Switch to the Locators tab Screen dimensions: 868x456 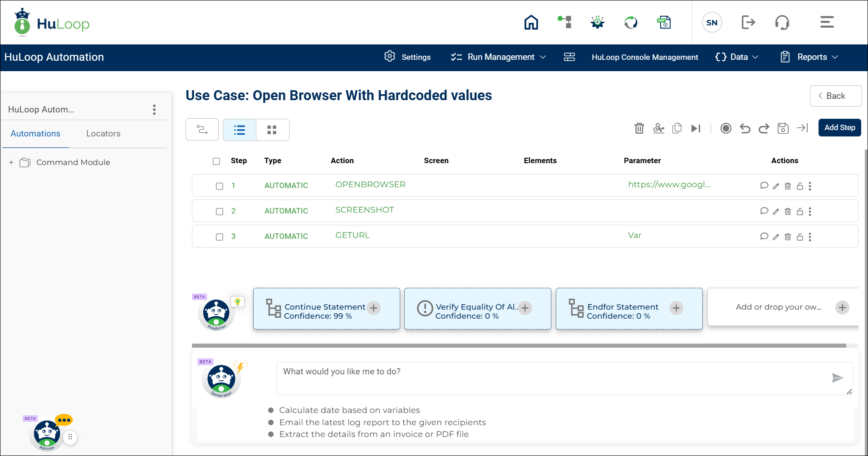point(103,134)
